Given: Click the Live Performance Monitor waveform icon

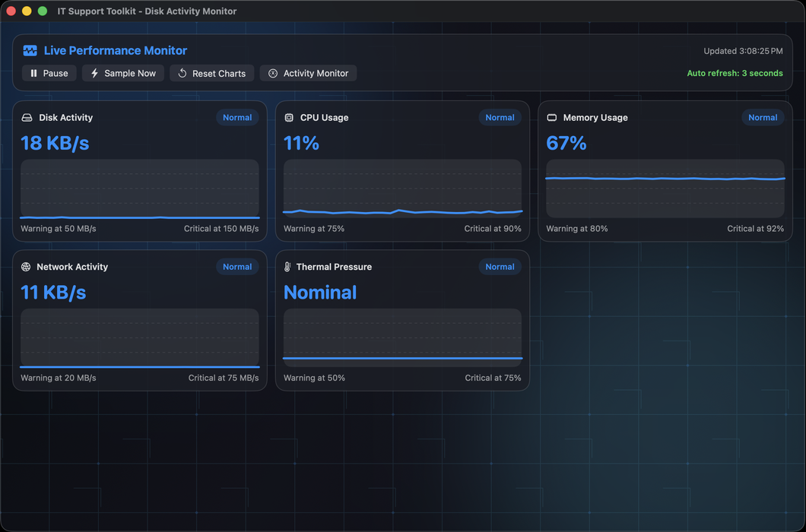Looking at the screenshot, I should point(30,50).
